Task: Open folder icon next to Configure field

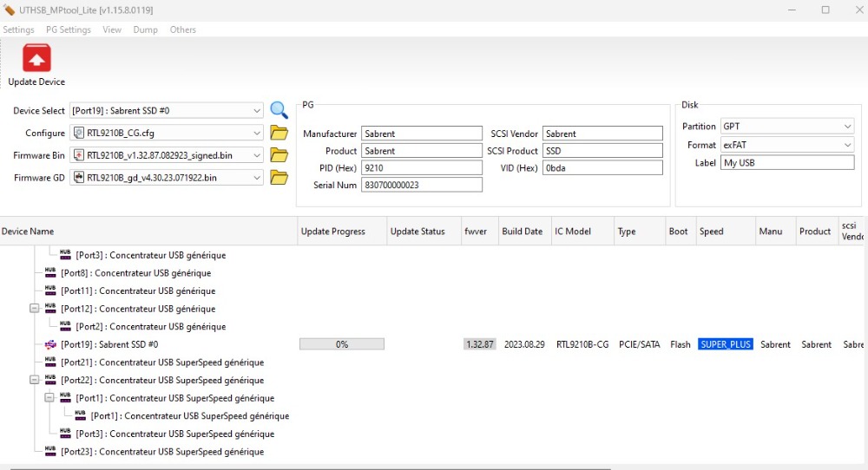Action: (x=279, y=133)
